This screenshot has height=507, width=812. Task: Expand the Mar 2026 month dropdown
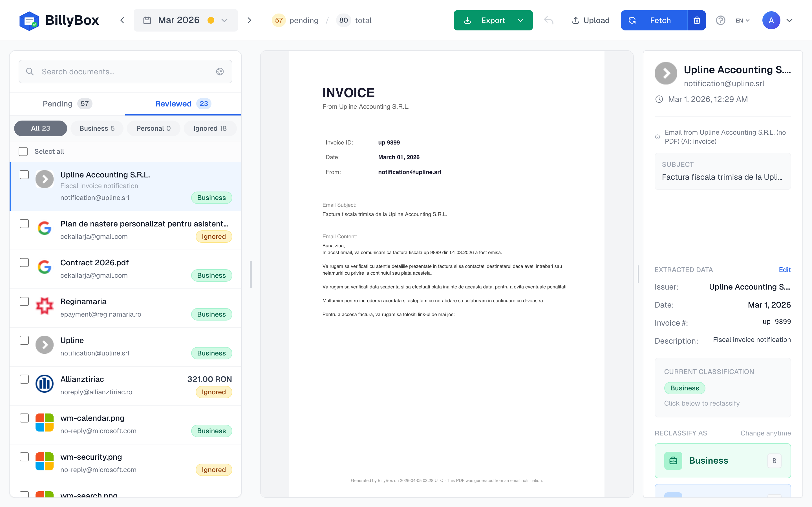point(224,20)
